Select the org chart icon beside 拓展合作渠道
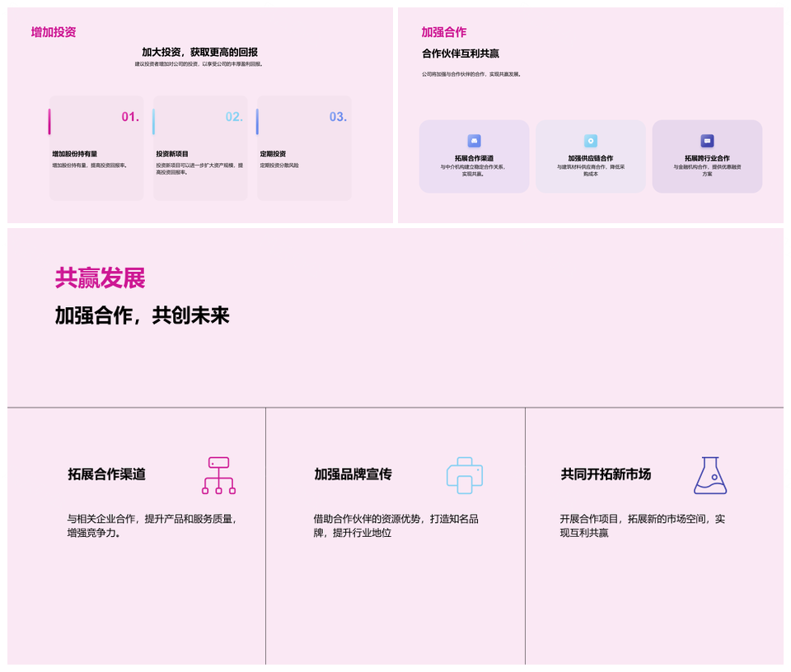Viewport: 791px width, 672px height. click(219, 476)
